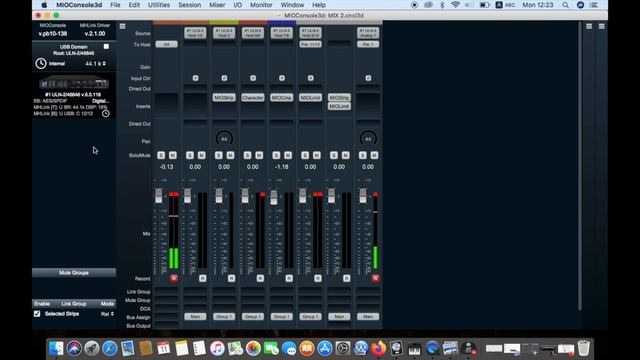Open Source selector showing Analog 1
Screen dimensions: 640x360
pyautogui.click(x=368, y=33)
